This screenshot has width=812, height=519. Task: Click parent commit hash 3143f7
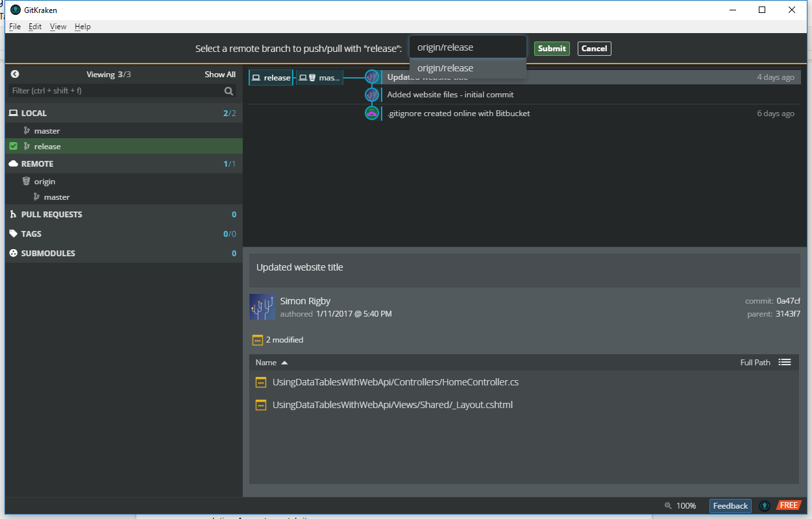[x=787, y=314]
